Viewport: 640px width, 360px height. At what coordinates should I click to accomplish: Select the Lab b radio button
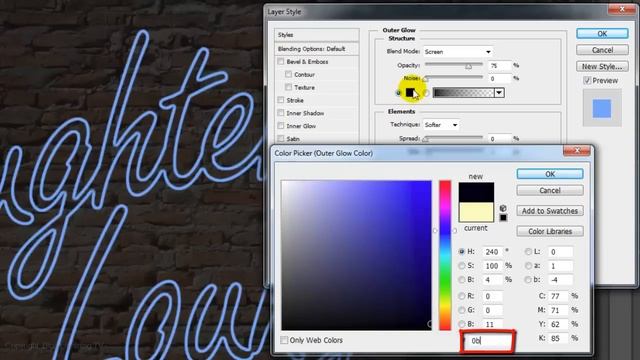tap(528, 280)
